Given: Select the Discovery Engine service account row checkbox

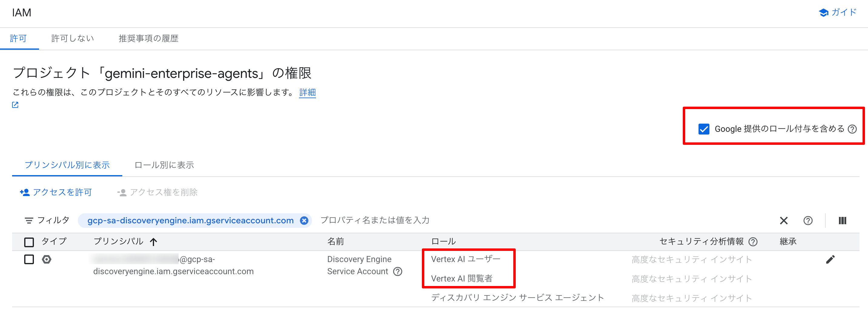Looking at the screenshot, I should 29,259.
